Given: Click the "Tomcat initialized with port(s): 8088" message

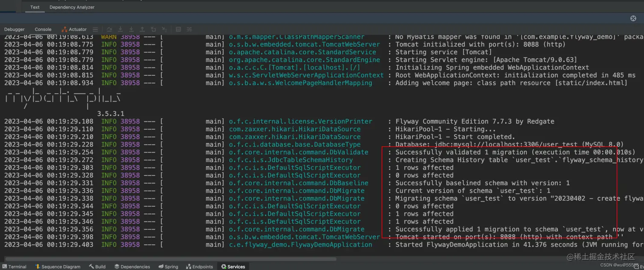Looking at the screenshot, I should tap(480, 45).
